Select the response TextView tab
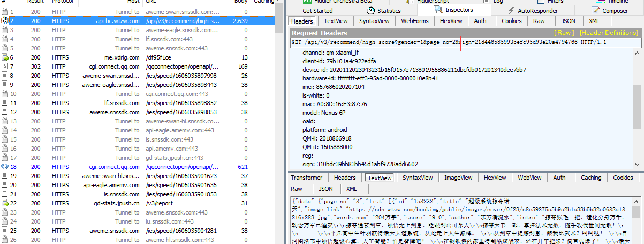The height and width of the screenshot is (244, 644). (380, 178)
